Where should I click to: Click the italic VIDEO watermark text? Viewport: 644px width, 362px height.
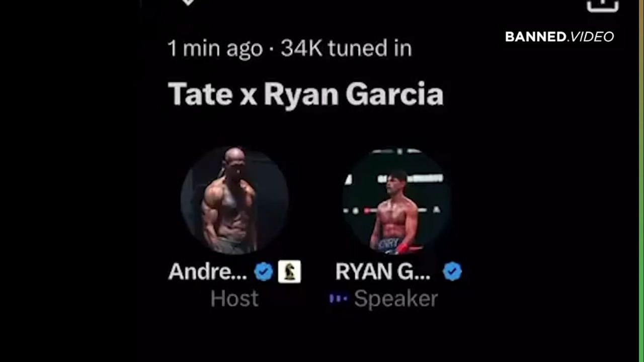pos(592,37)
